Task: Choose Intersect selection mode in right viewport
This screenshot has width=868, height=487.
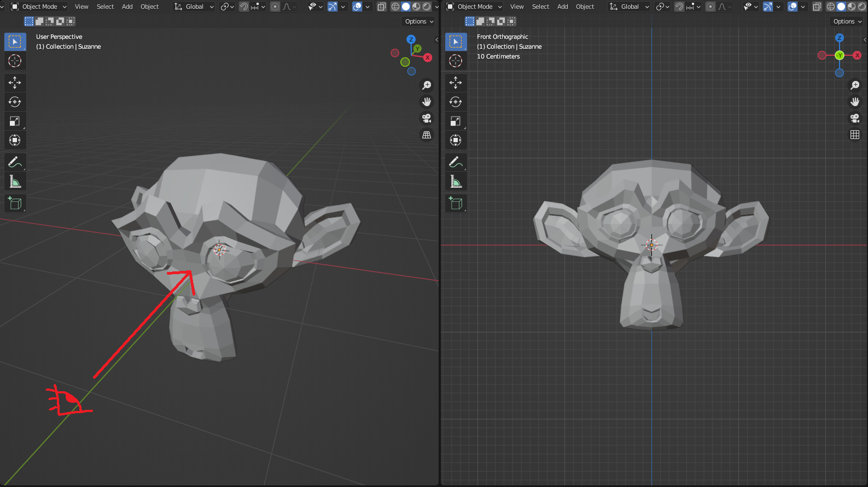Action: coord(511,21)
